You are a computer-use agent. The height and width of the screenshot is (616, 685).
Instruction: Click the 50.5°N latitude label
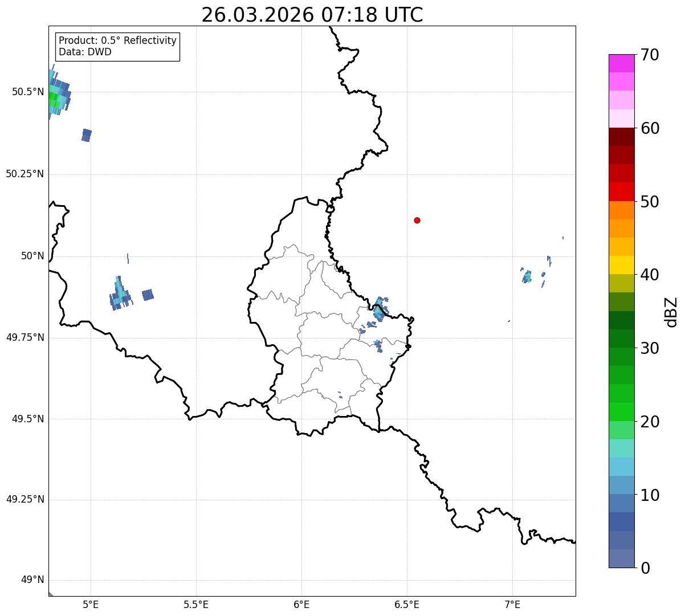27,92
